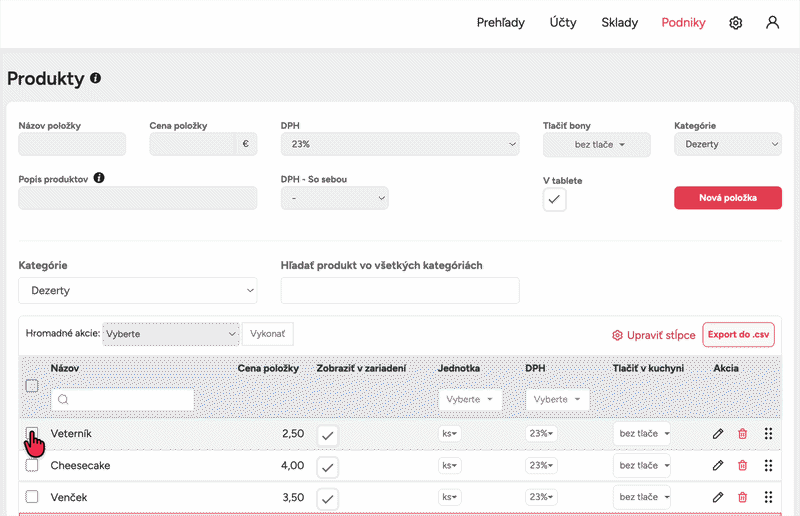Click the Nová položka button

pos(728,198)
